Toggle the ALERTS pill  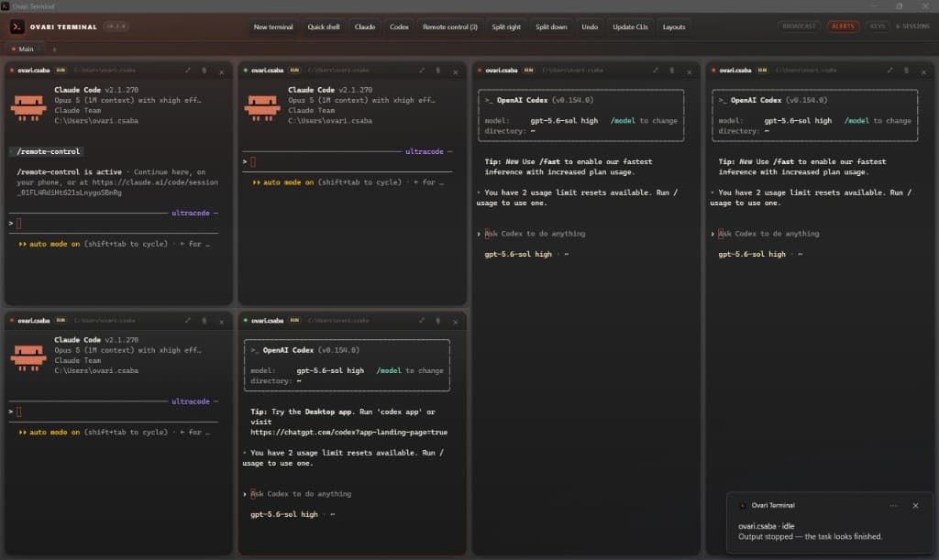[844, 27]
